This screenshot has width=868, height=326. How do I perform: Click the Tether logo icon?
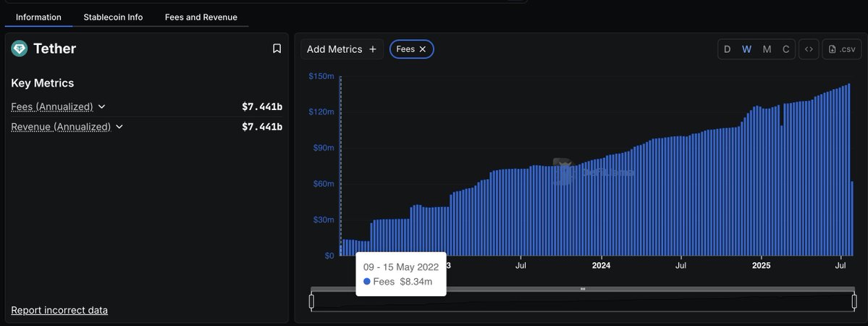tap(20, 49)
